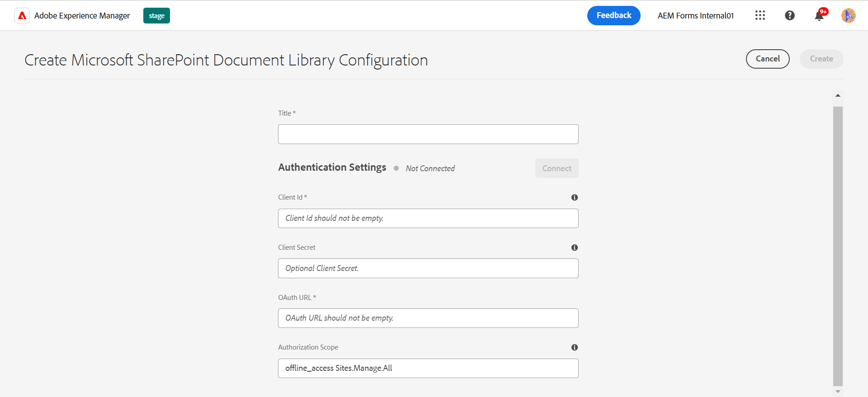This screenshot has width=868, height=397.
Task: Click the scrollbar down arrow
Action: 838,392
